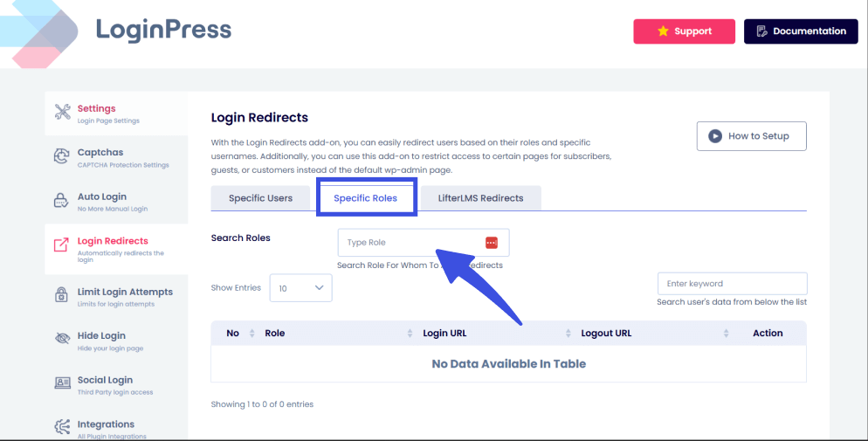Screen dimensions: 868x441
Task: Click the Social Login card icon
Action: click(63, 382)
